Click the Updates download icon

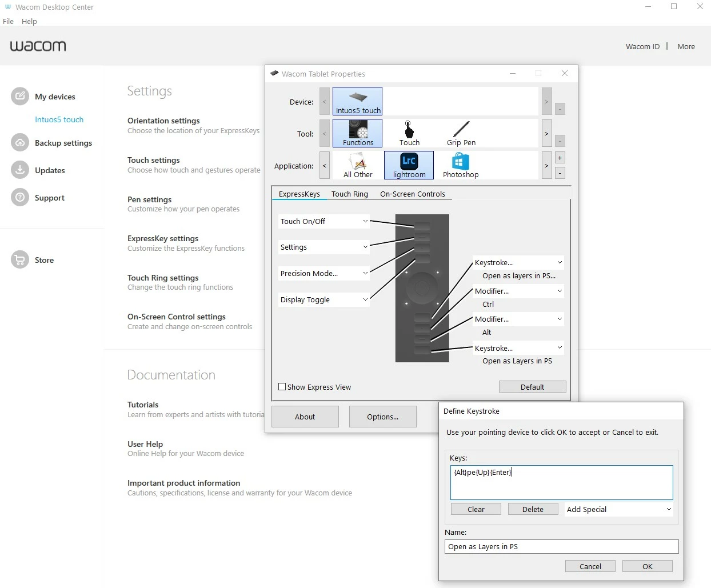click(x=20, y=170)
